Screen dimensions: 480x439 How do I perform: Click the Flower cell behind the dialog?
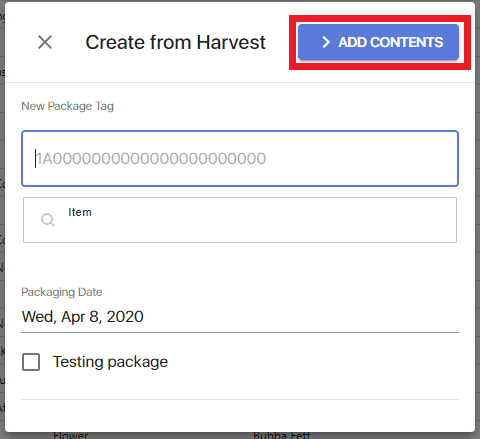click(x=71, y=435)
